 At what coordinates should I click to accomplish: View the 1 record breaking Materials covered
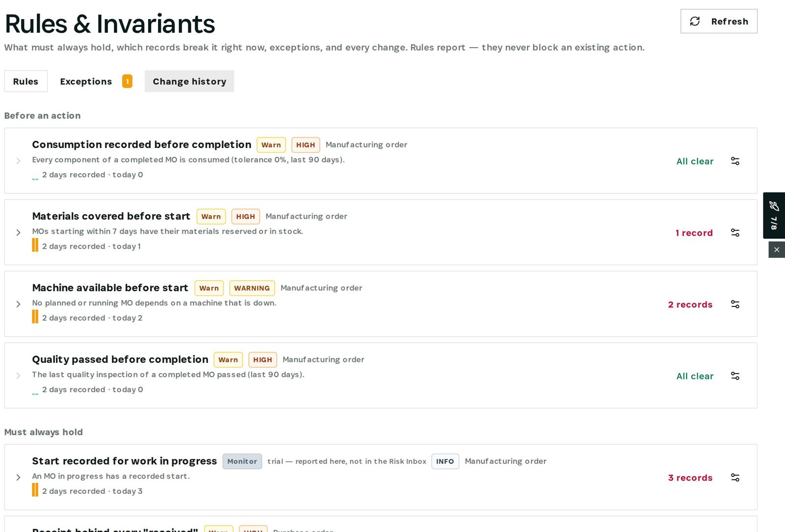click(x=694, y=233)
